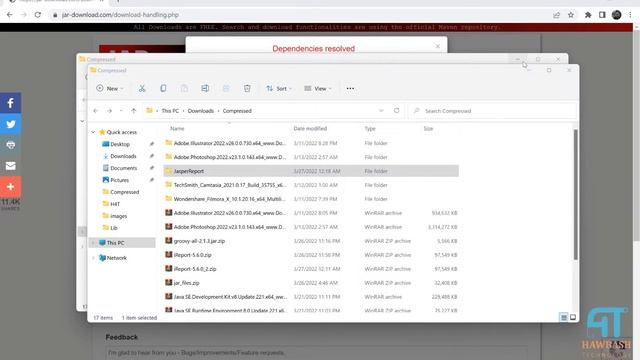Click the Copy icon in Explorer toolbar
This screenshot has height=360, width=640.
click(x=163, y=88)
